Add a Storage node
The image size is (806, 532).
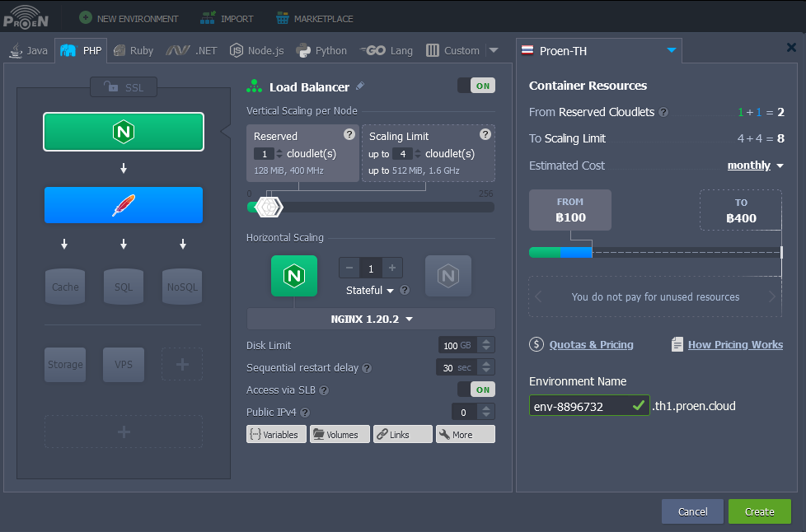click(65, 364)
